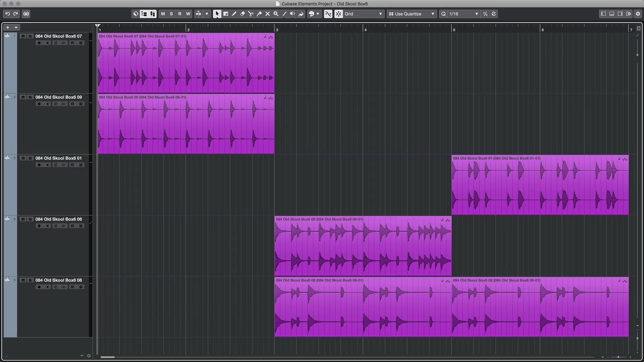Viewport: 644px width, 362px height.
Task: Adjust the horizontal zoom slider handle
Action: [618, 357]
